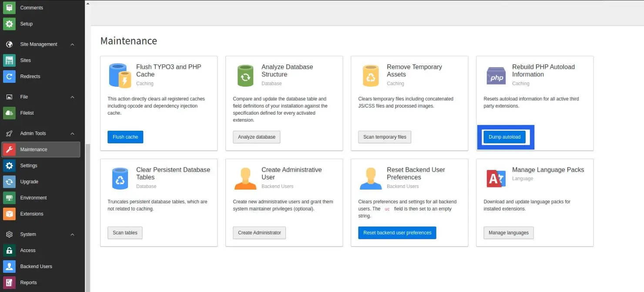
Task: Click the Scan tables button
Action: [125, 233]
